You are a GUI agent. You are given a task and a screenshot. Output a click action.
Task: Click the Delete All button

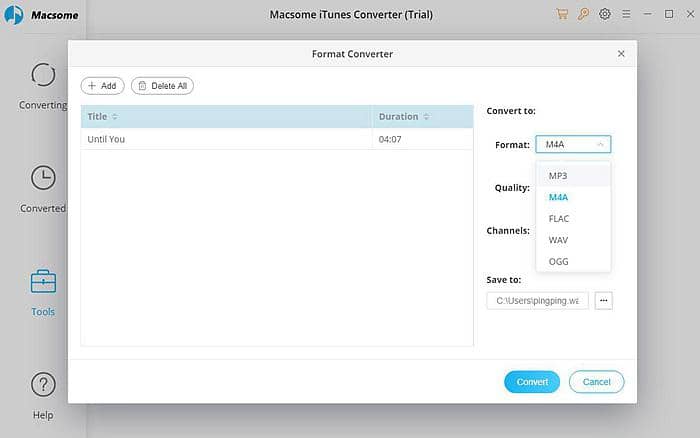(162, 86)
